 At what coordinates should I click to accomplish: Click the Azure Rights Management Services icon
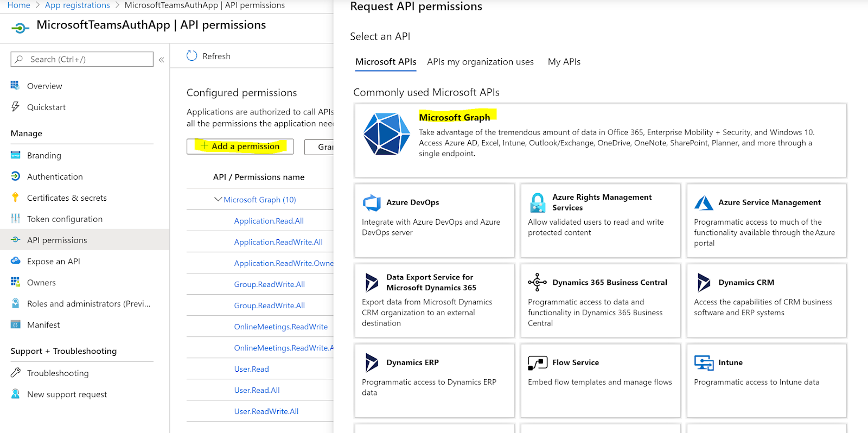point(538,202)
